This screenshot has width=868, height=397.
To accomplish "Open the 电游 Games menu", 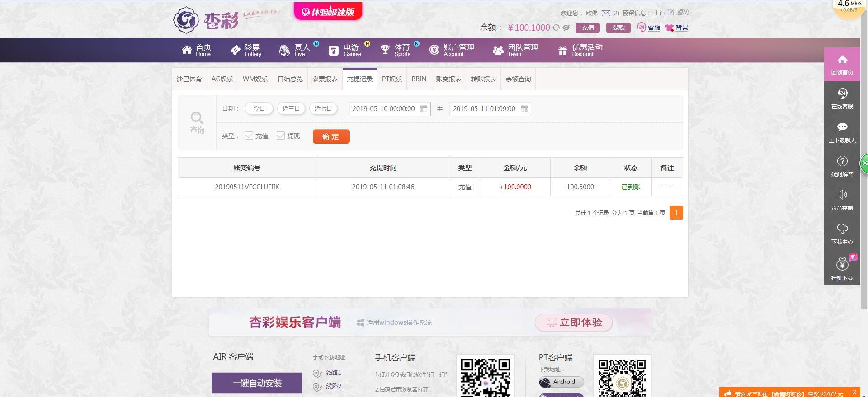I will pyautogui.click(x=345, y=50).
